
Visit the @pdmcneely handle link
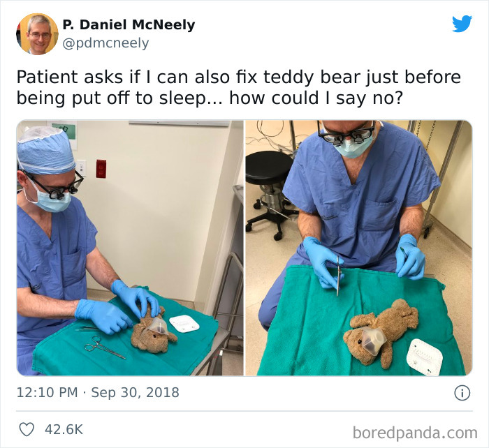click(x=105, y=43)
